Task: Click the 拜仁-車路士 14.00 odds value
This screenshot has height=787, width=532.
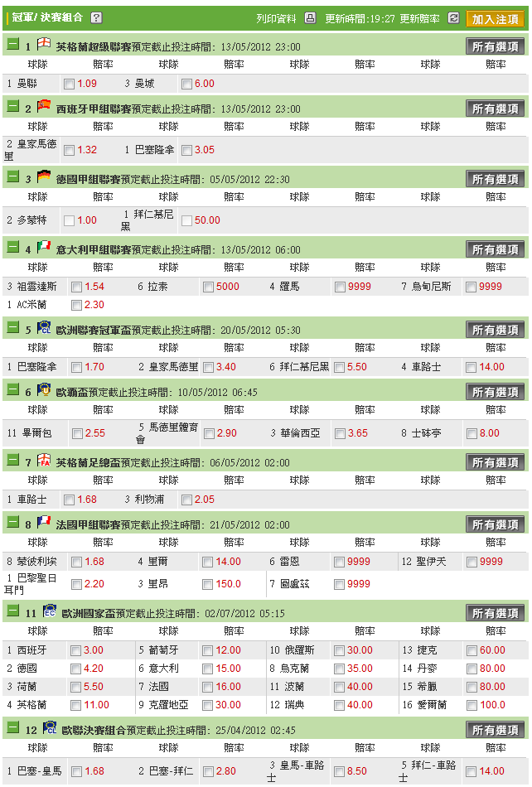Action: point(492,771)
